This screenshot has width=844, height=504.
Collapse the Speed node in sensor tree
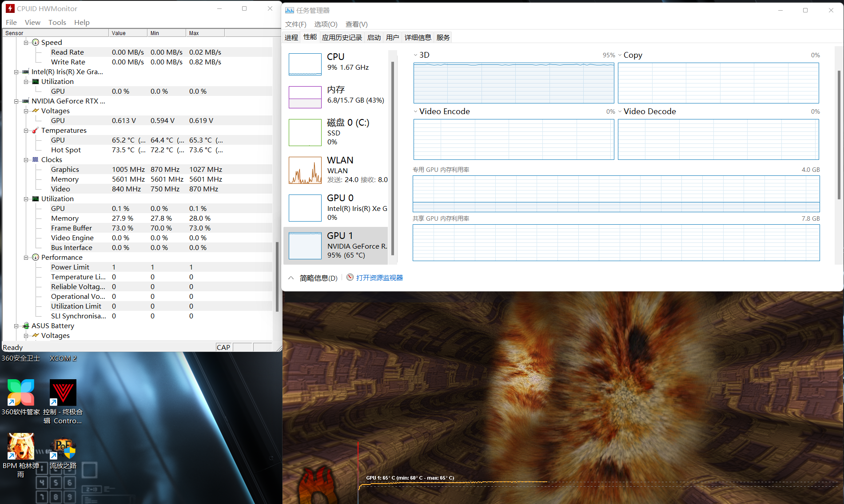point(26,43)
